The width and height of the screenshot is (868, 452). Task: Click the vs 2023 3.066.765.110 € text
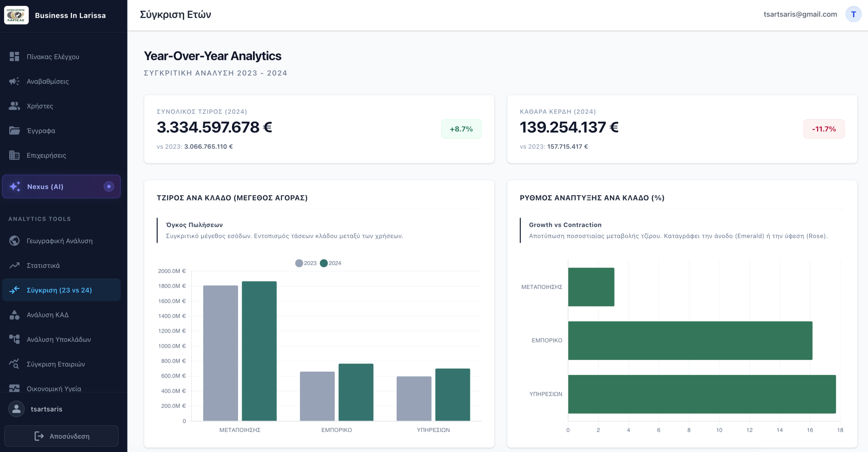pos(195,146)
